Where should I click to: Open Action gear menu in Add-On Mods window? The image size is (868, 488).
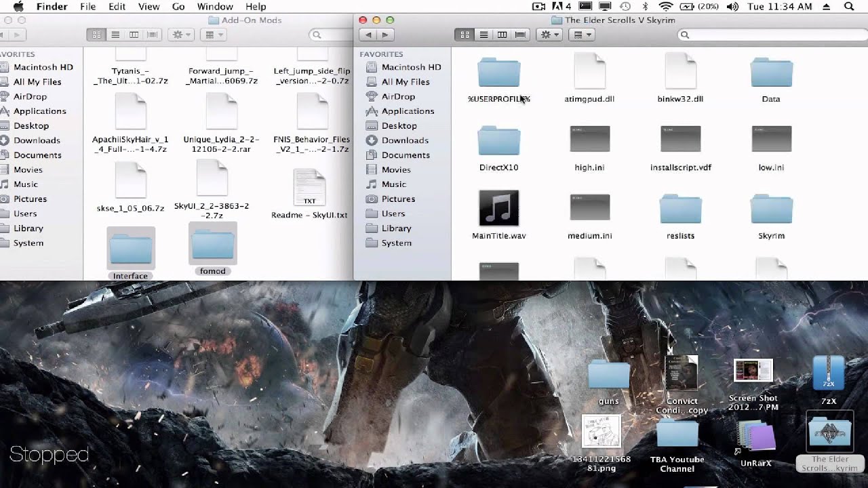181,35
